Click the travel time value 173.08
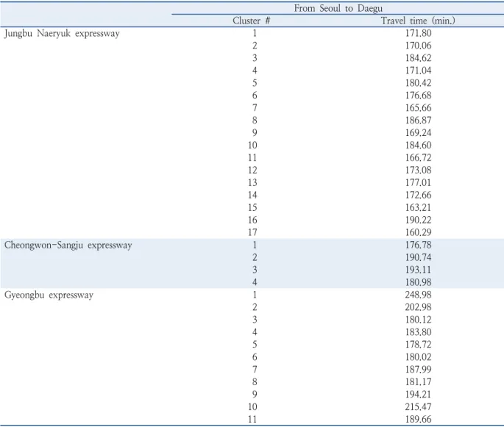The image size is (504, 427). 418,171
